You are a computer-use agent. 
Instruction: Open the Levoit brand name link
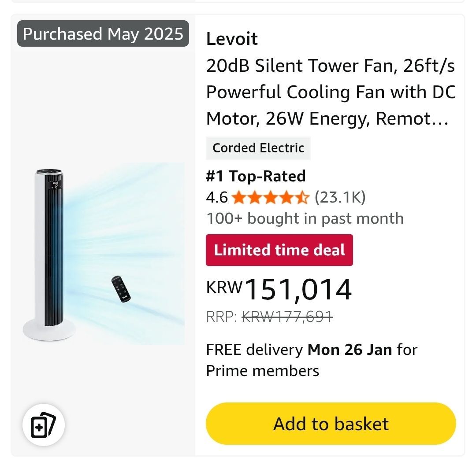point(232,39)
